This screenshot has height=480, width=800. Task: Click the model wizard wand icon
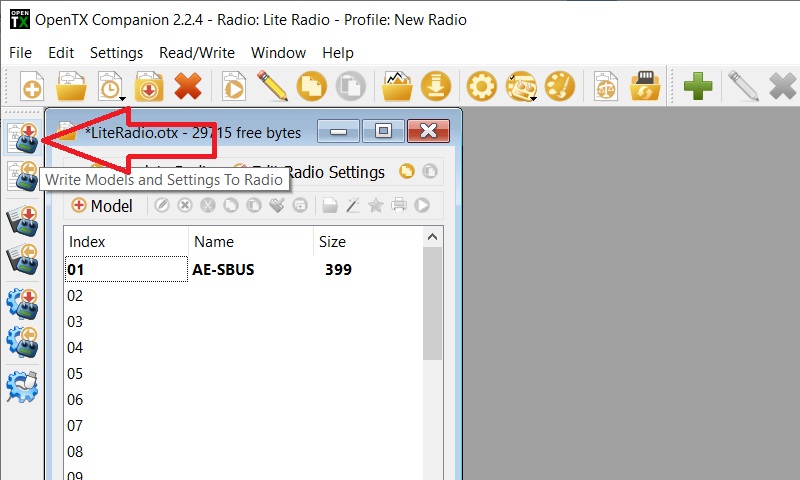click(353, 206)
